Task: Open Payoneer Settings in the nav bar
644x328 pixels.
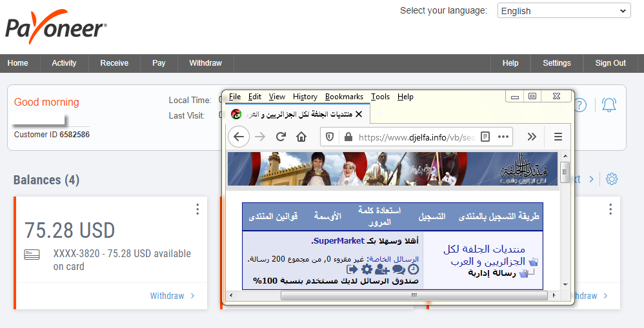Action: click(556, 63)
